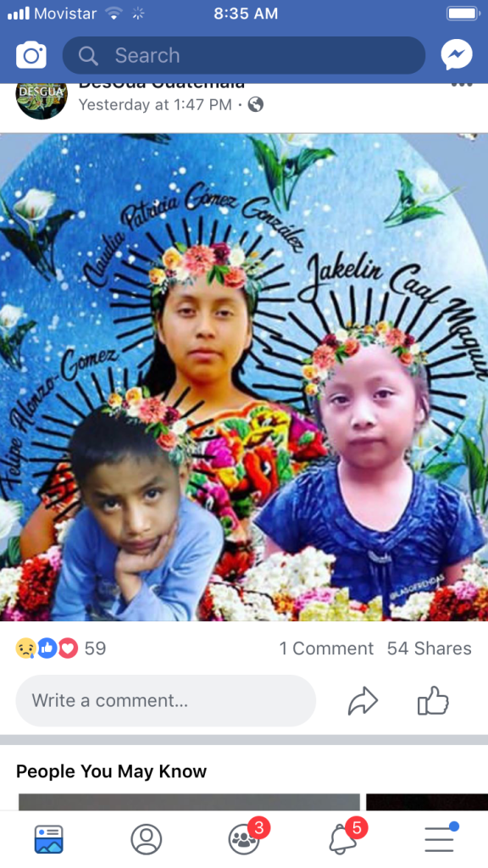Switch to the Profile tab

146,839
